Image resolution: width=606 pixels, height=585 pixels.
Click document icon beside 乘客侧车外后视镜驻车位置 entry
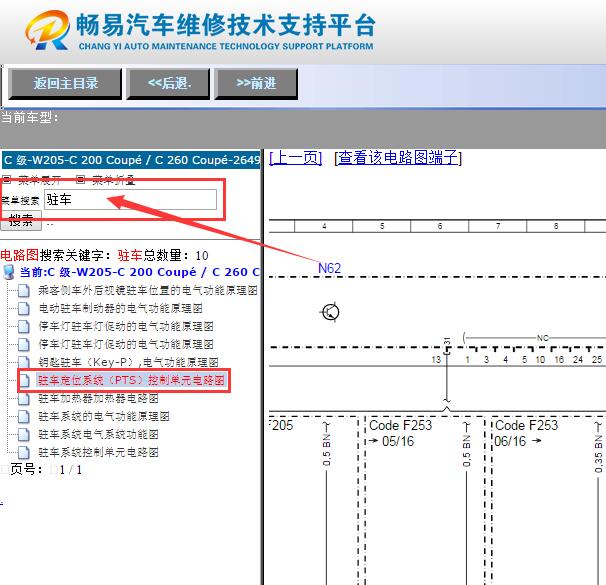click(24, 290)
